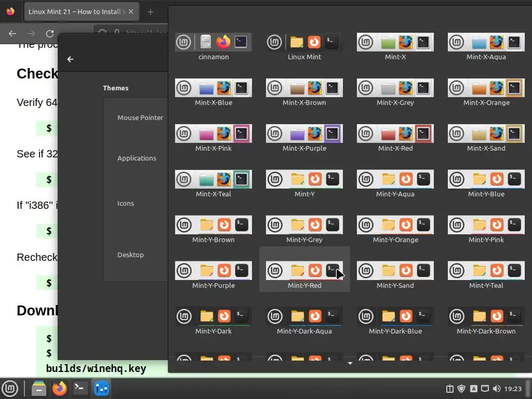The image size is (532, 399).
Task: Select the cinnamon theme thumbnail
Action: click(x=214, y=43)
